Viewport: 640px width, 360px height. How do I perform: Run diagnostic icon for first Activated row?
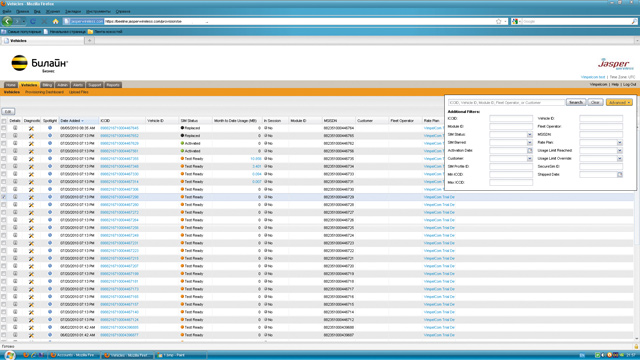[x=31, y=144]
